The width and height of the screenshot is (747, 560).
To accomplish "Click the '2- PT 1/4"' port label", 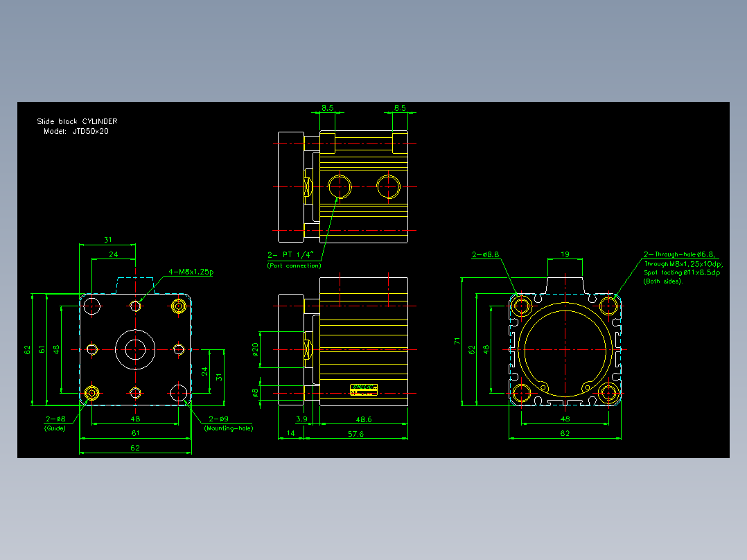I will (x=290, y=255).
